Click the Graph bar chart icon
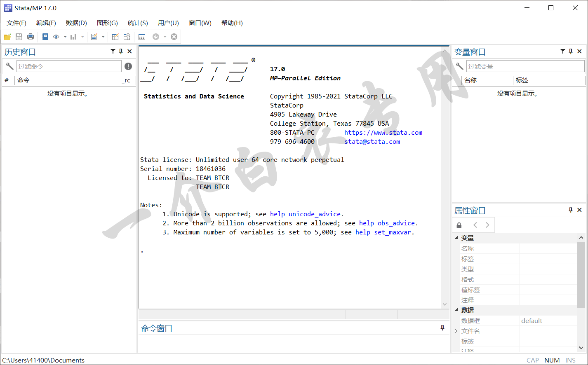The image size is (588, 365). [x=73, y=37]
